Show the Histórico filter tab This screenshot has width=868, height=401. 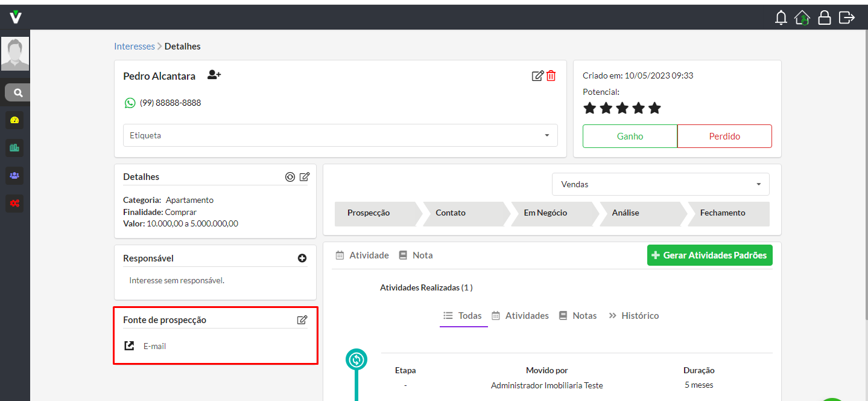point(633,316)
